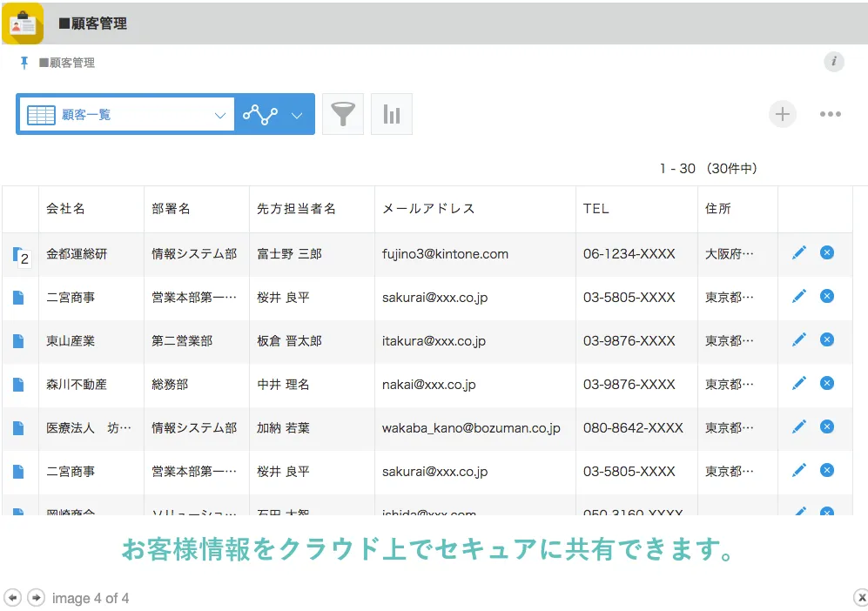The height and width of the screenshot is (611, 868).
Task: Expand the 顧客一覧 view dropdown
Action: pos(219,115)
